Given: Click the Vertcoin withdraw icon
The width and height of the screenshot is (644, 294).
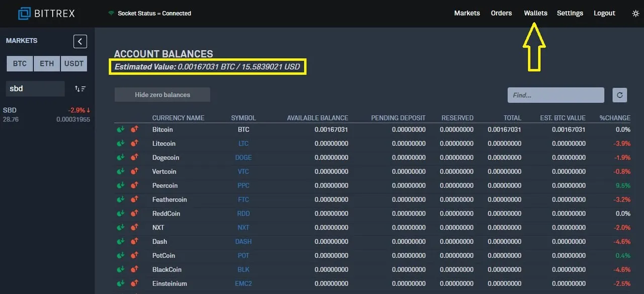Looking at the screenshot, I should tap(134, 171).
